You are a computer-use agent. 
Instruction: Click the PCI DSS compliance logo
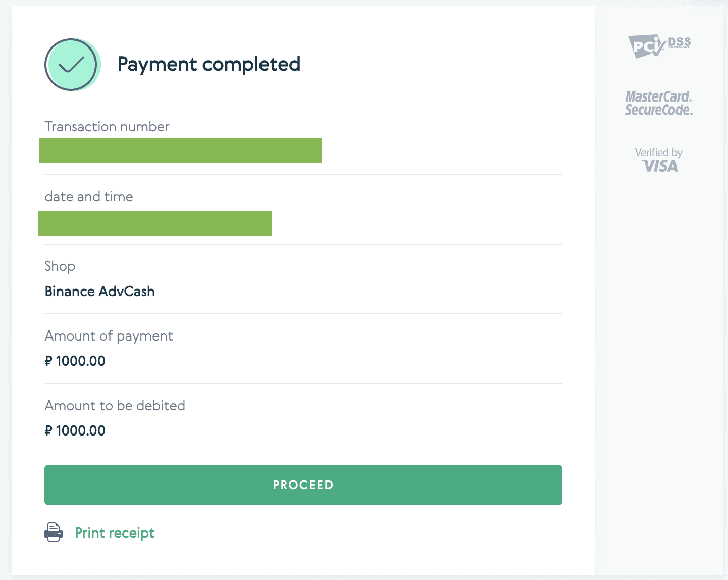[x=659, y=46]
